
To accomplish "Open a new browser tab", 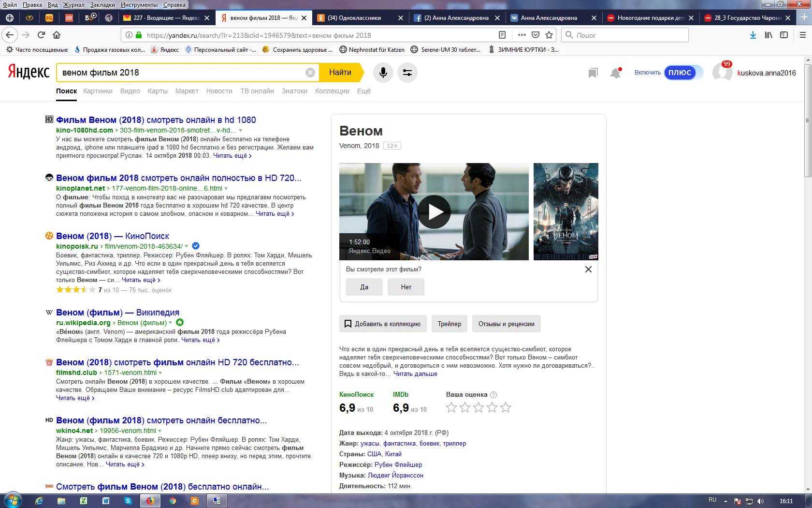I will pyautogui.click(x=804, y=17).
